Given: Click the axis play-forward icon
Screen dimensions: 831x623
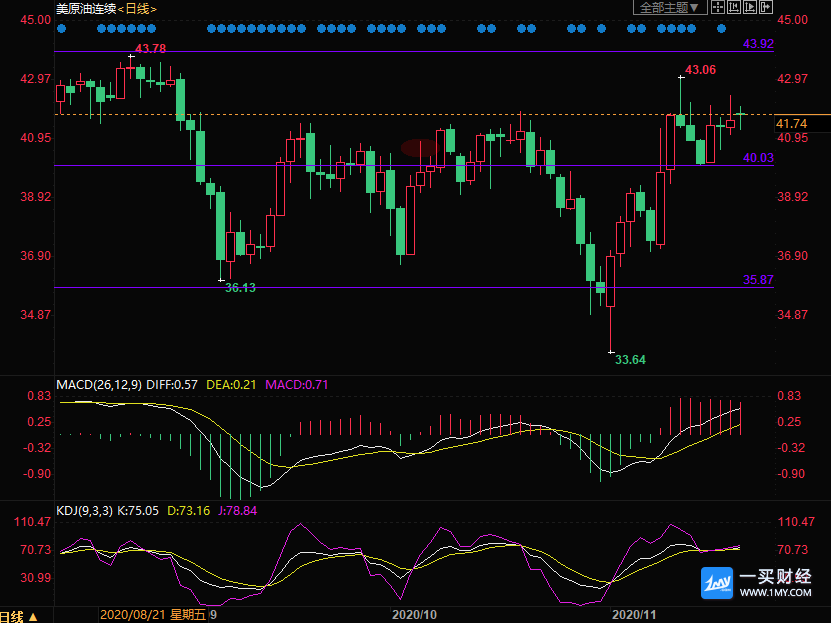Looking at the screenshot, I should tap(750, 7).
